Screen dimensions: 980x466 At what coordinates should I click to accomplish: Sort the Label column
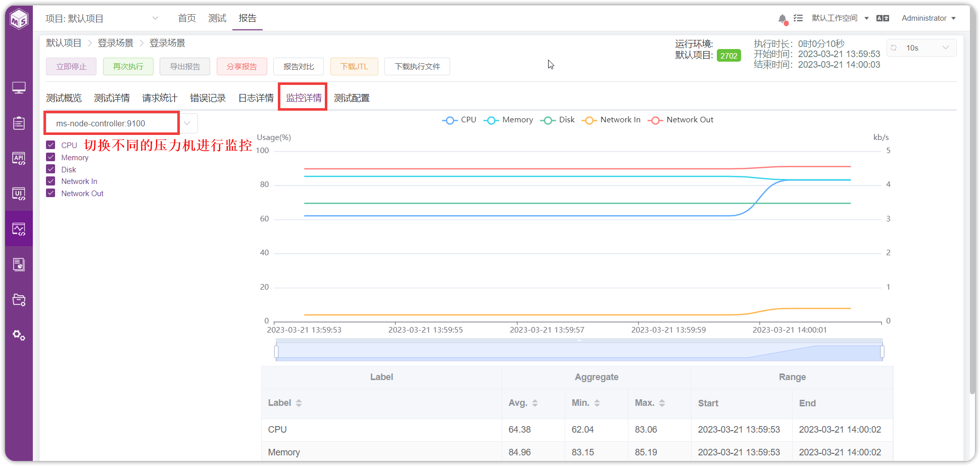[x=299, y=403]
